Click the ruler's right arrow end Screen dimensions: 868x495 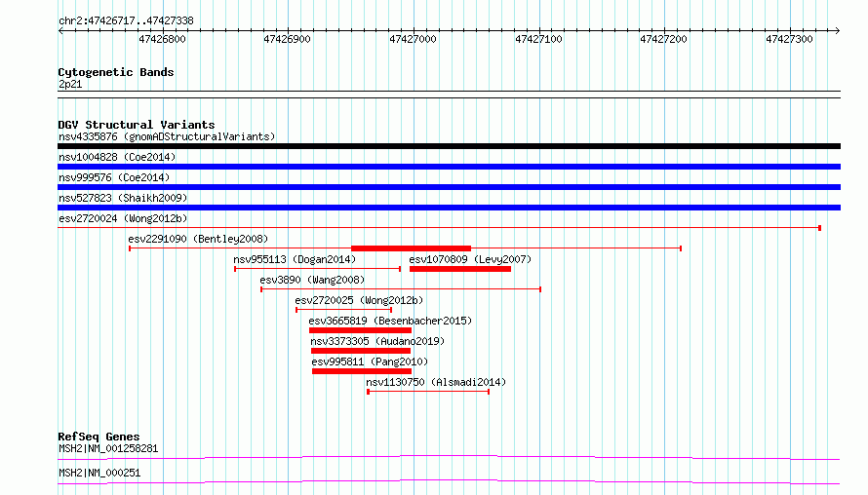point(838,31)
